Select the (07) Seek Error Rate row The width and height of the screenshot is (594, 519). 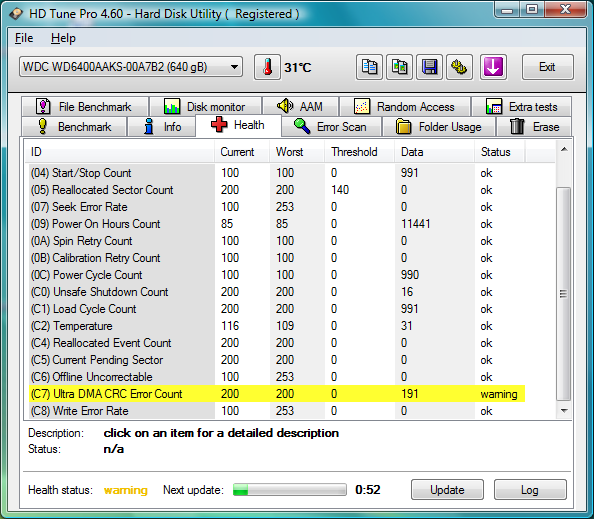point(277,207)
